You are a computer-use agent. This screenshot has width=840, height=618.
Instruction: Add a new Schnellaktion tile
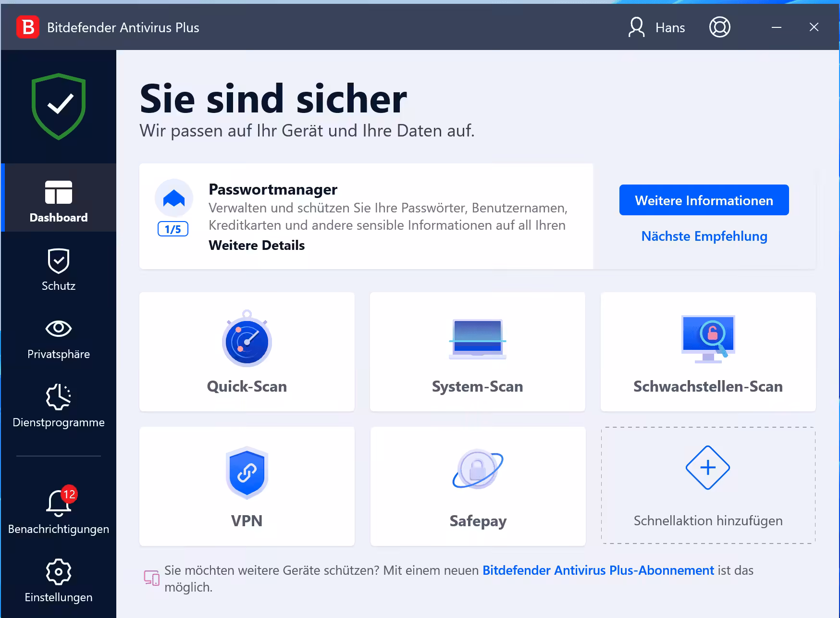point(707,487)
